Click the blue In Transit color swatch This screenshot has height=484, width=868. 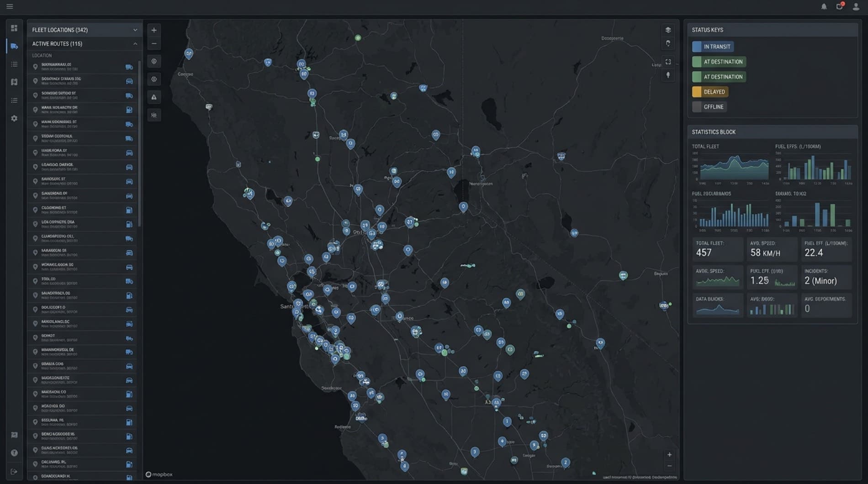pos(697,47)
